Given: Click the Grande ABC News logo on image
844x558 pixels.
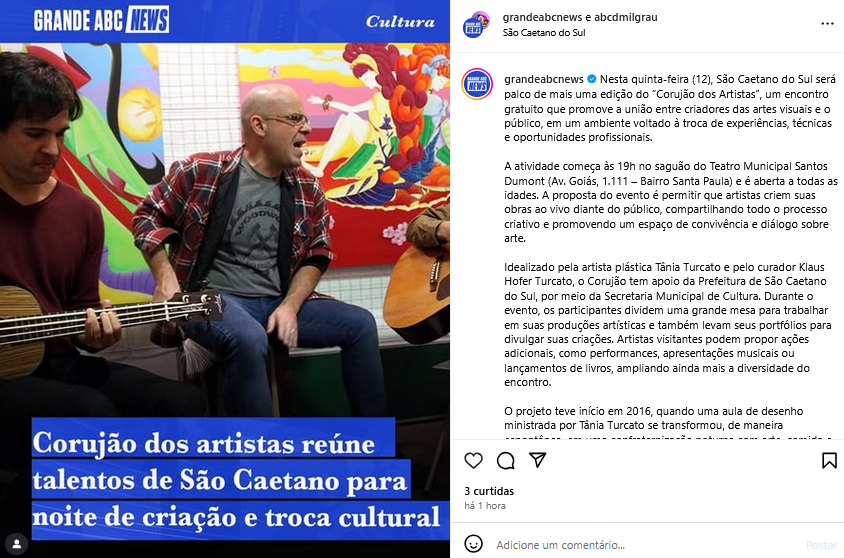Looking at the screenshot, I should click(x=101, y=20).
